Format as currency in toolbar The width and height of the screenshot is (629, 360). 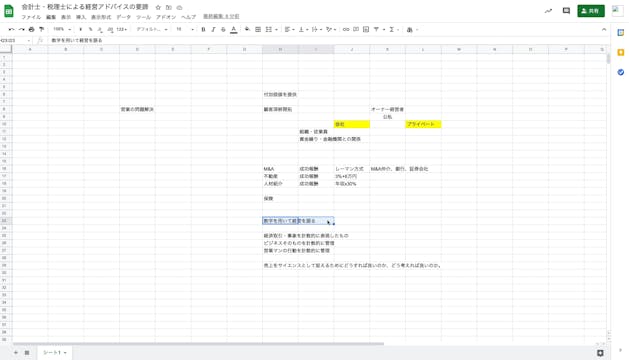coord(81,29)
